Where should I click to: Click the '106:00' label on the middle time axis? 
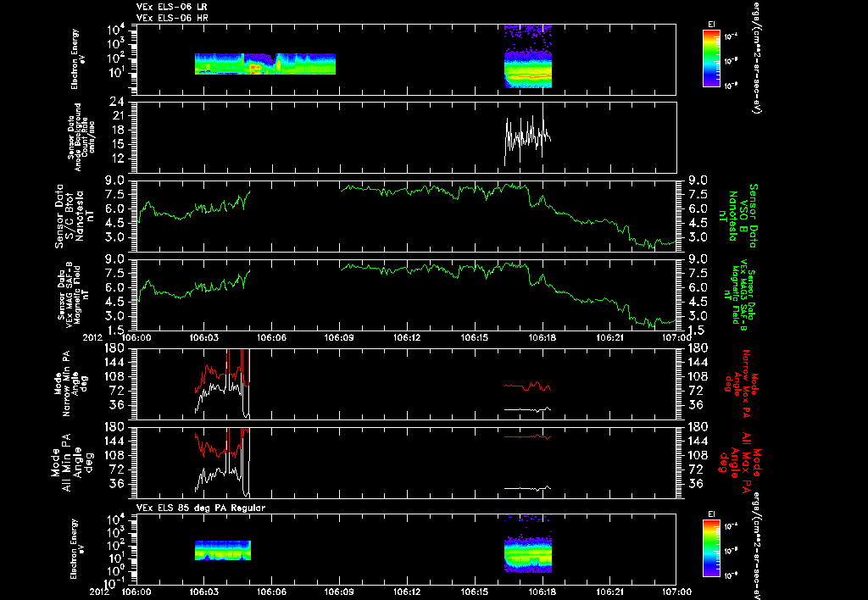[136, 337]
